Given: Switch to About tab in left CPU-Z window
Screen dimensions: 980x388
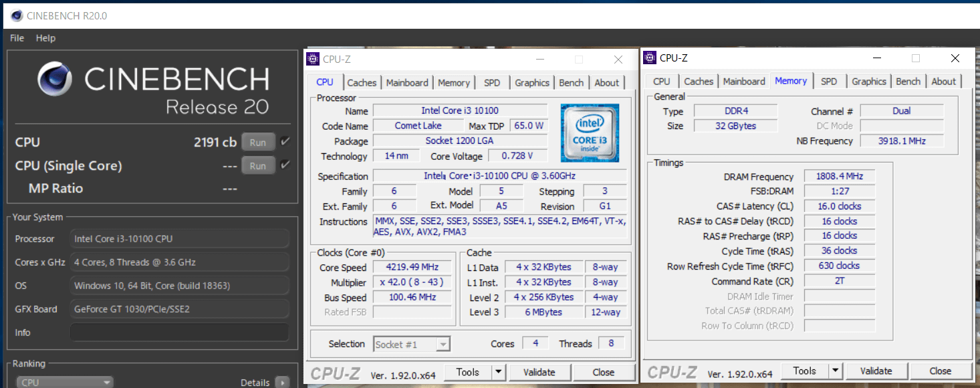Looking at the screenshot, I should click(x=607, y=83).
